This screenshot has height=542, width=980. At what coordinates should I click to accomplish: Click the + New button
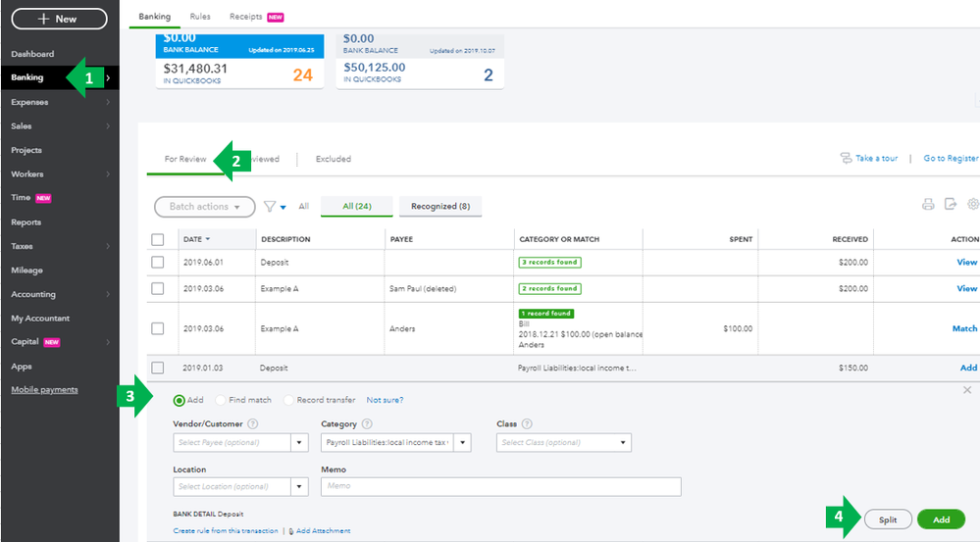pos(60,19)
